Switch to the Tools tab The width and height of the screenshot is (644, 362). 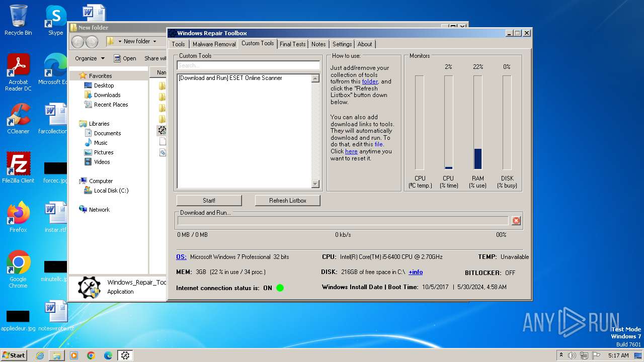tap(179, 44)
